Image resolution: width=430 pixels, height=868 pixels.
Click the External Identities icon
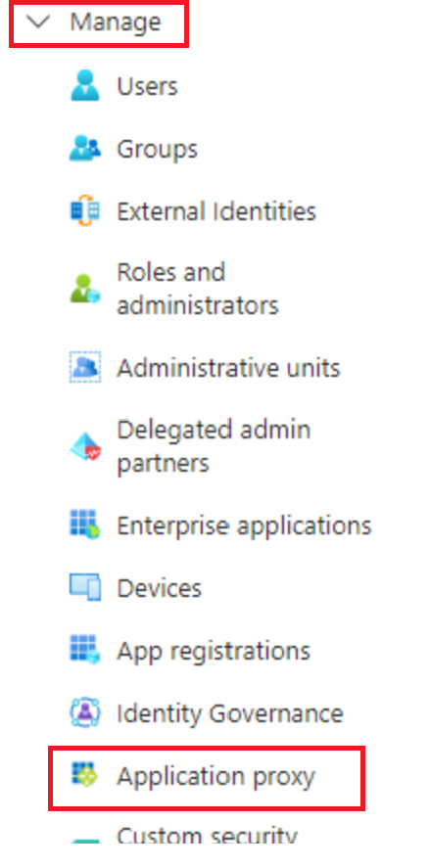85,211
